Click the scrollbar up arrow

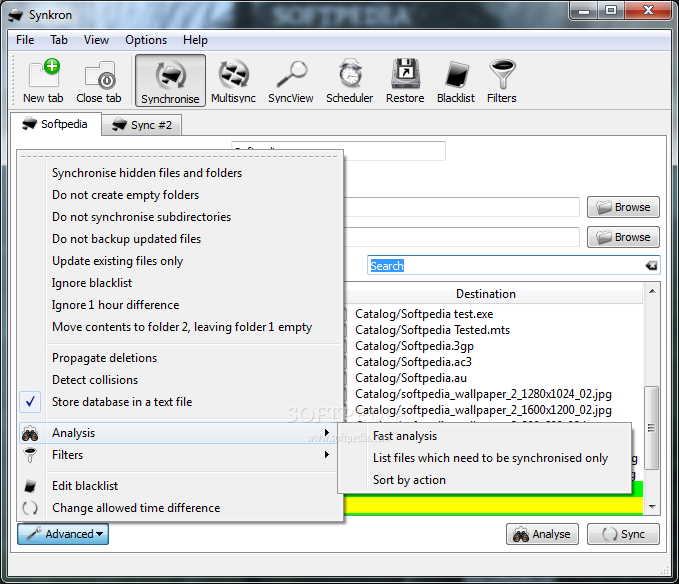click(652, 291)
